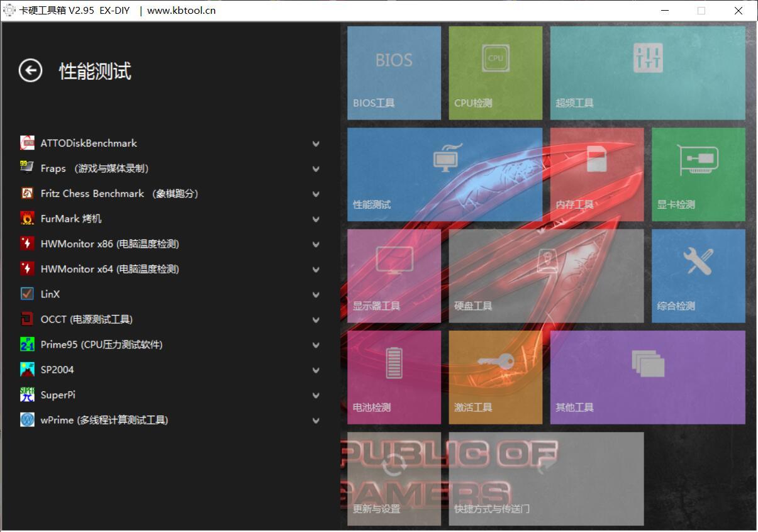Select Fraps (游戏与媒体录制) entry text
This screenshot has height=532, width=758.
click(x=95, y=168)
